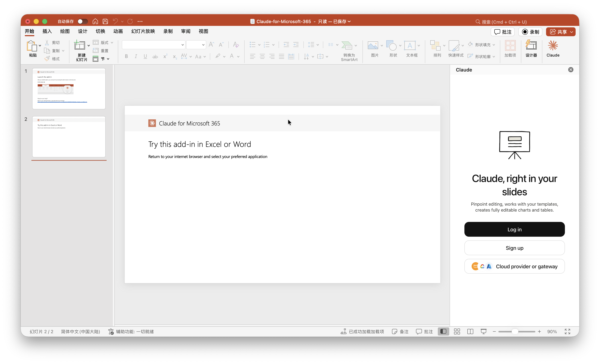Click the Format painter brush icon
The height and width of the screenshot is (364, 600).
click(x=47, y=59)
